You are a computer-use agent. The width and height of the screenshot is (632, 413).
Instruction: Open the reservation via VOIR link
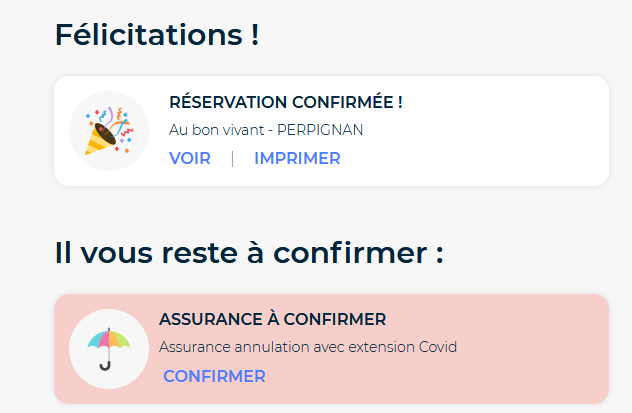(190, 158)
